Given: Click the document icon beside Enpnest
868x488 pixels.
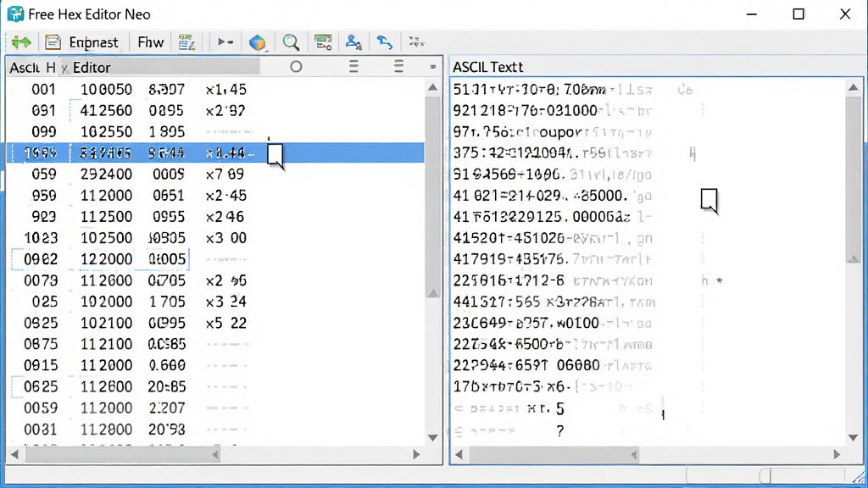Looking at the screenshot, I should (53, 42).
